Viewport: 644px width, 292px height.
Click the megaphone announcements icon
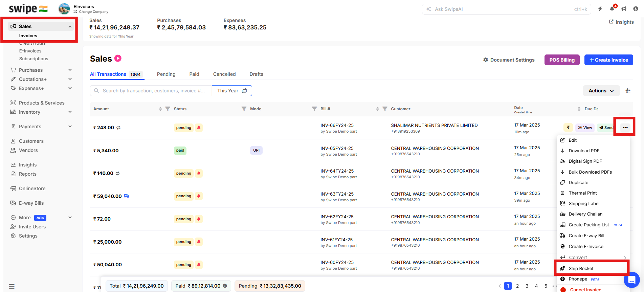(624, 9)
